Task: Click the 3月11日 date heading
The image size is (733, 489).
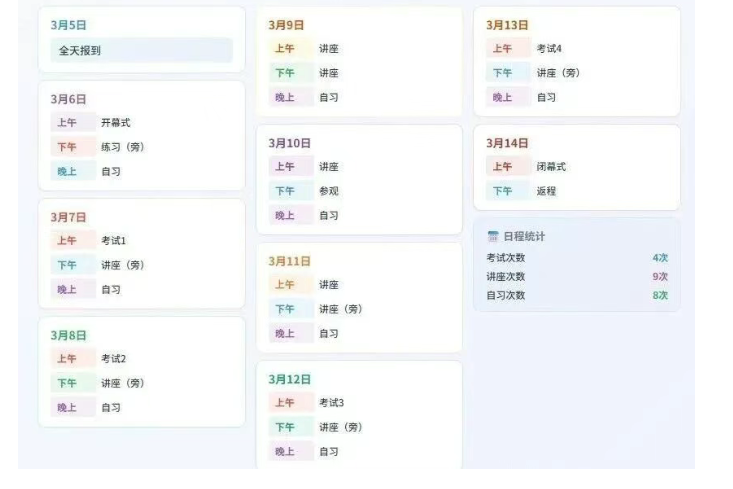Action: [x=290, y=261]
